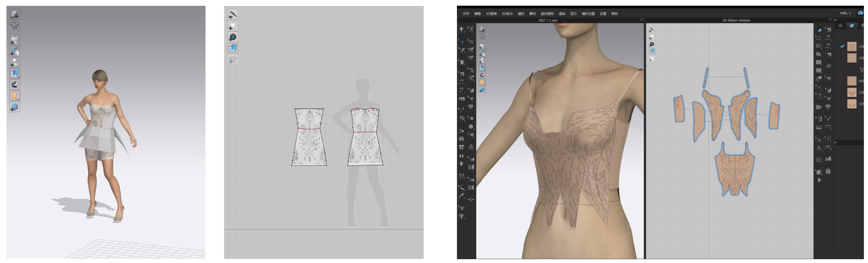Click the 'Hello, 1' user account text
The image size is (868, 263).
(845, 13)
